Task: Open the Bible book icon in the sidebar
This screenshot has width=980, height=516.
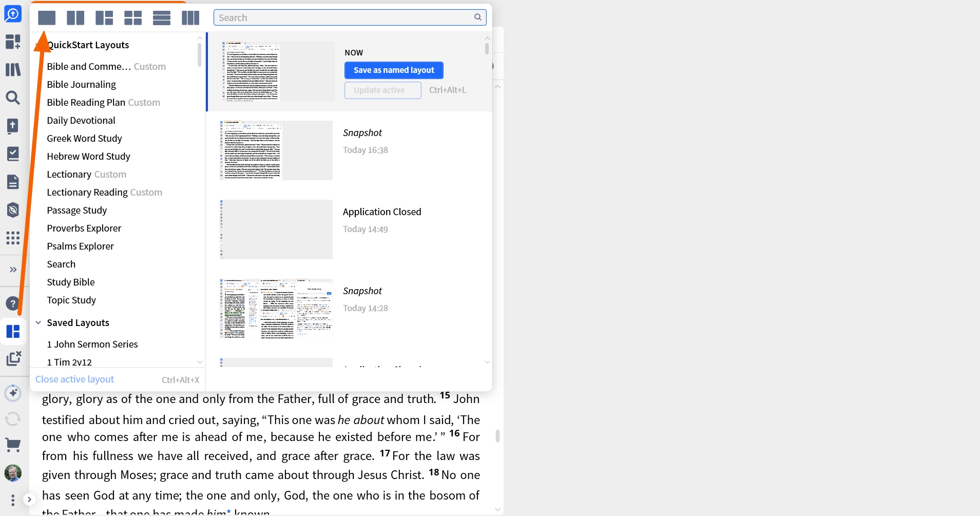Action: click(x=13, y=126)
